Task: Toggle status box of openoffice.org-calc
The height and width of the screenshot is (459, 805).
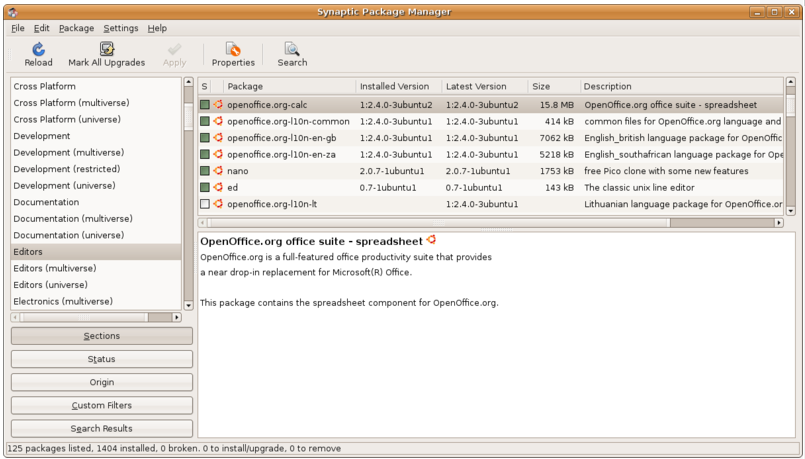Action: pos(205,105)
